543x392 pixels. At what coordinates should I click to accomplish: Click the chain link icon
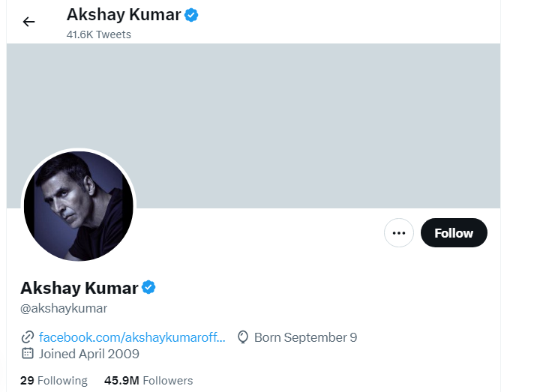[28, 337]
